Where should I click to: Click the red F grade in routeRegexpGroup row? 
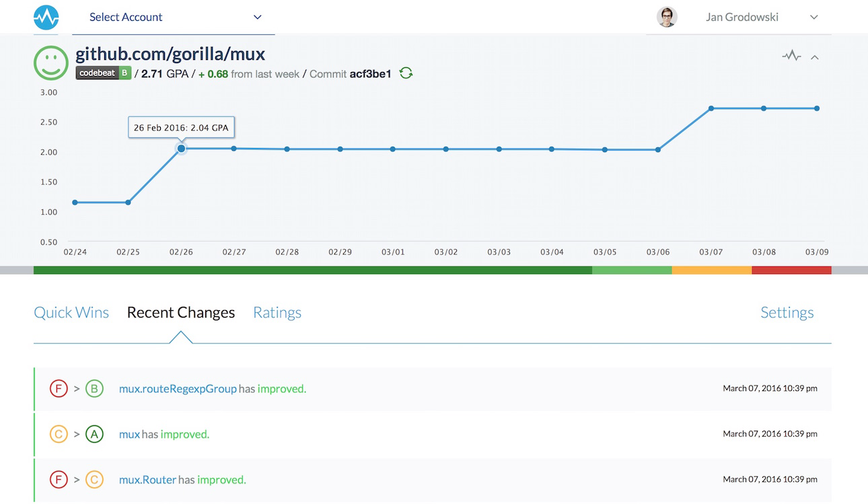click(59, 388)
